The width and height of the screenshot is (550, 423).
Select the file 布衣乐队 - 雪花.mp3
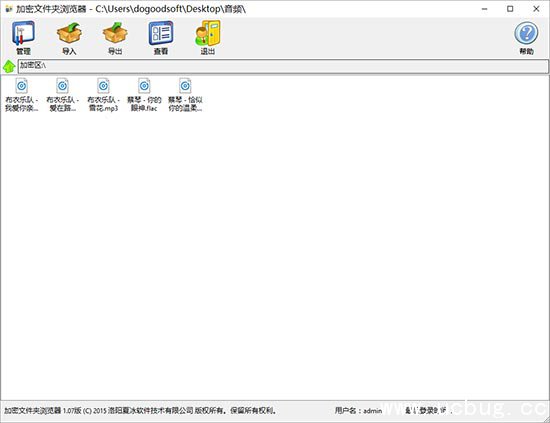pyautogui.click(x=103, y=95)
